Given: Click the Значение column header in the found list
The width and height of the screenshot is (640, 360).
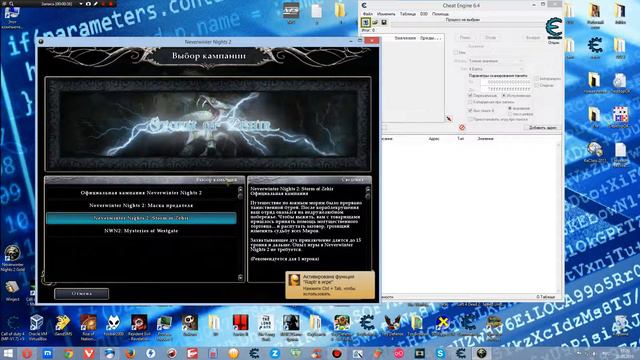Looking at the screenshot, I should pos(405,38).
